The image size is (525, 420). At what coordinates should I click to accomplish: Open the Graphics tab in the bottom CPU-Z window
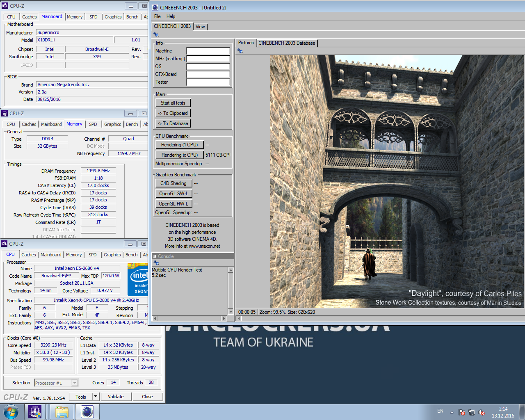[112, 255]
